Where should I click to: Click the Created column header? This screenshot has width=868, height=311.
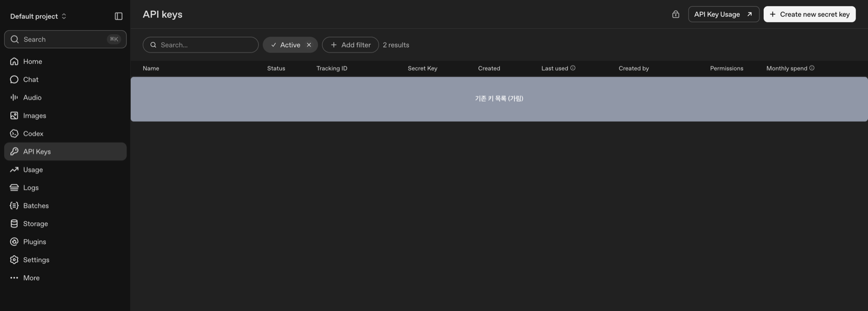click(x=489, y=68)
